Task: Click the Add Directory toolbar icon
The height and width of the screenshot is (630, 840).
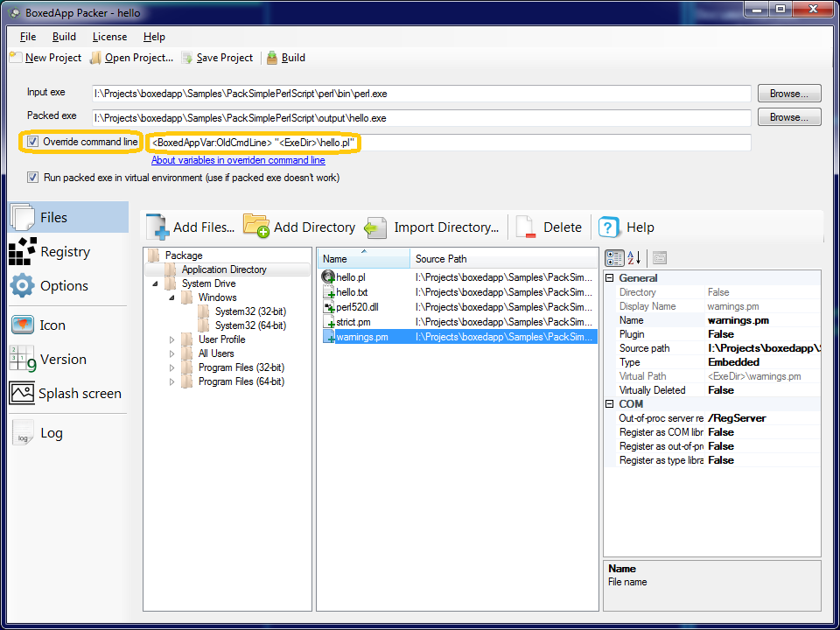Action: click(x=258, y=226)
